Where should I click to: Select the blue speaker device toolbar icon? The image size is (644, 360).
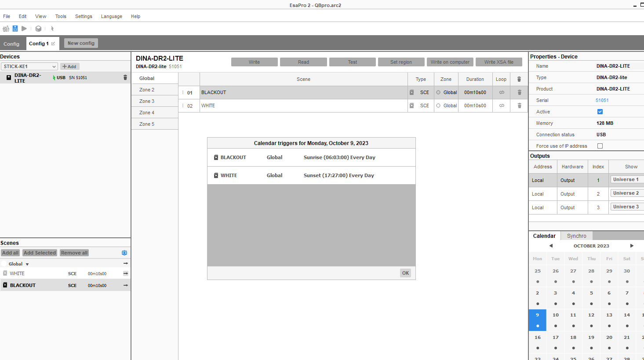pos(15,29)
